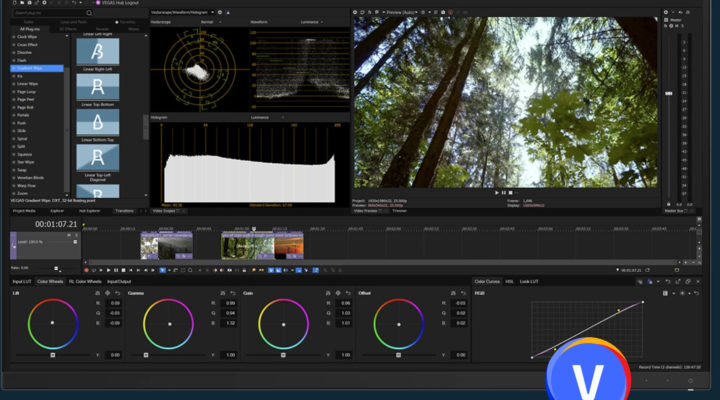
Task: Click the lock icon in timeline toolbar
Action: [244, 270]
